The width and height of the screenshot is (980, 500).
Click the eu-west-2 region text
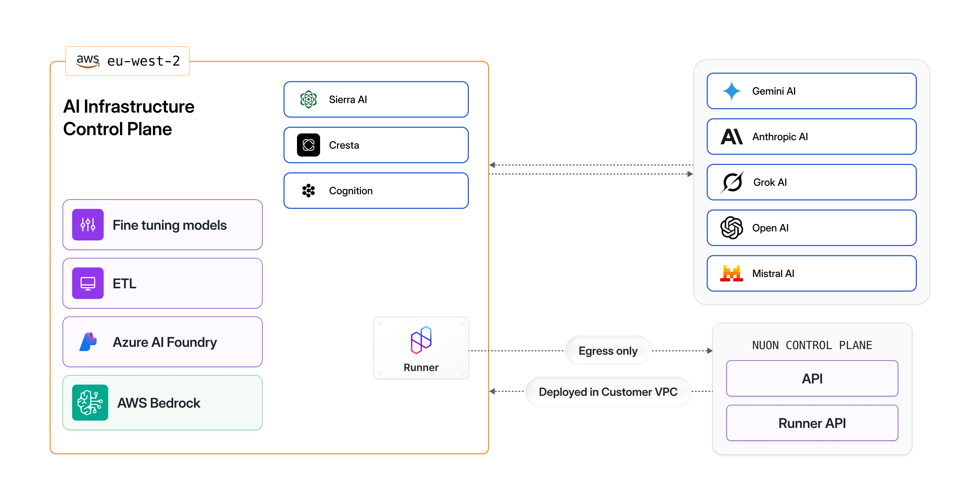tap(143, 61)
